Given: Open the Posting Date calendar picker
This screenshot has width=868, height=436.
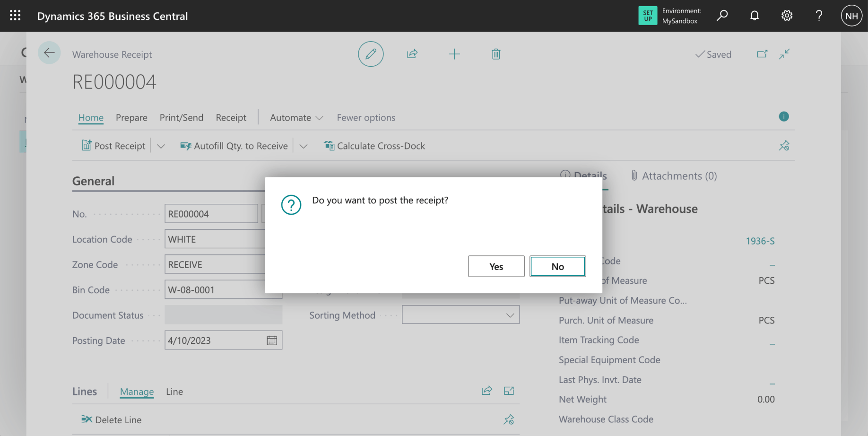Looking at the screenshot, I should [x=272, y=340].
